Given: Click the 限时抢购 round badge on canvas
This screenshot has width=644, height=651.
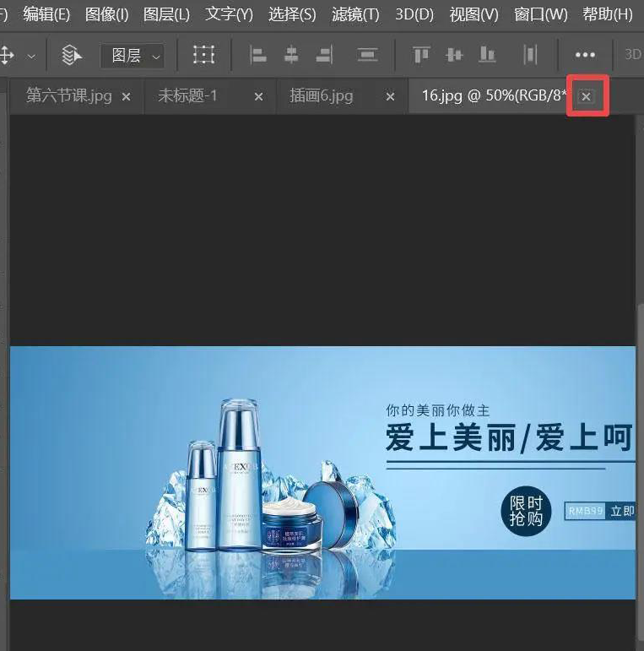Looking at the screenshot, I should pyautogui.click(x=526, y=512).
